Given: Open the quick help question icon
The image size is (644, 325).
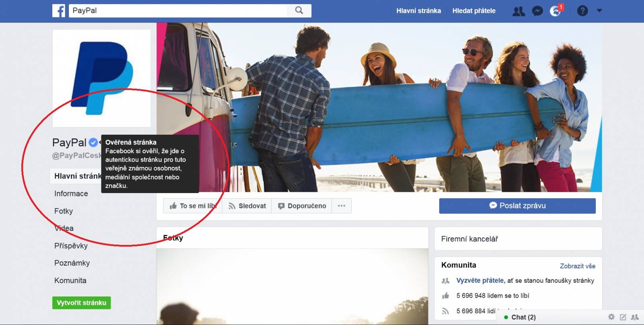Looking at the screenshot, I should click(x=582, y=11).
